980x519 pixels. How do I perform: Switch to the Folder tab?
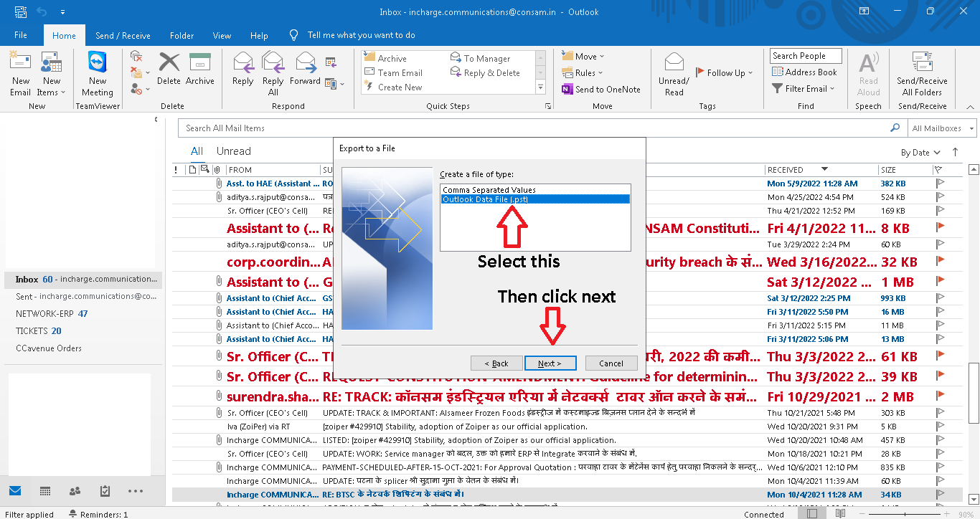[x=182, y=35]
